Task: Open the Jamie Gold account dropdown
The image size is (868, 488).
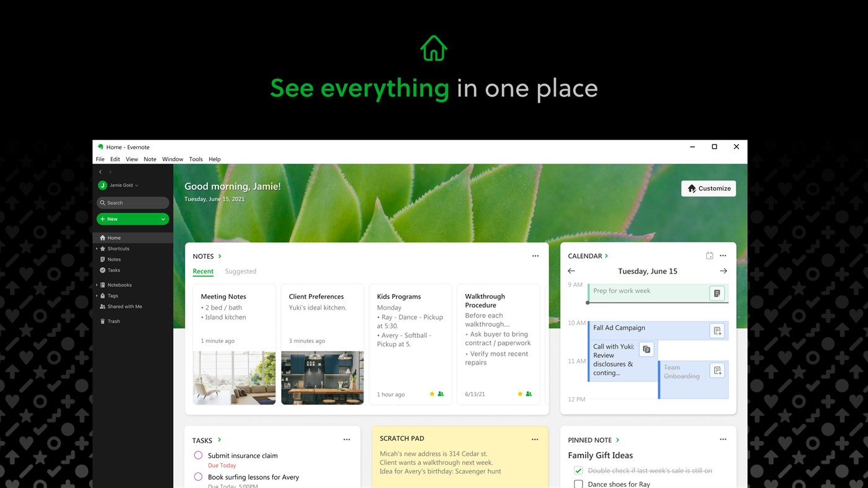Action: coord(119,185)
